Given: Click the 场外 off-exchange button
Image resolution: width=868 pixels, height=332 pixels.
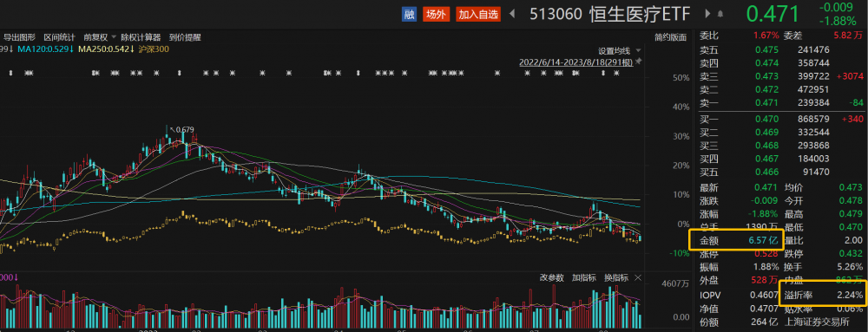Looking at the screenshot, I should point(437,15).
